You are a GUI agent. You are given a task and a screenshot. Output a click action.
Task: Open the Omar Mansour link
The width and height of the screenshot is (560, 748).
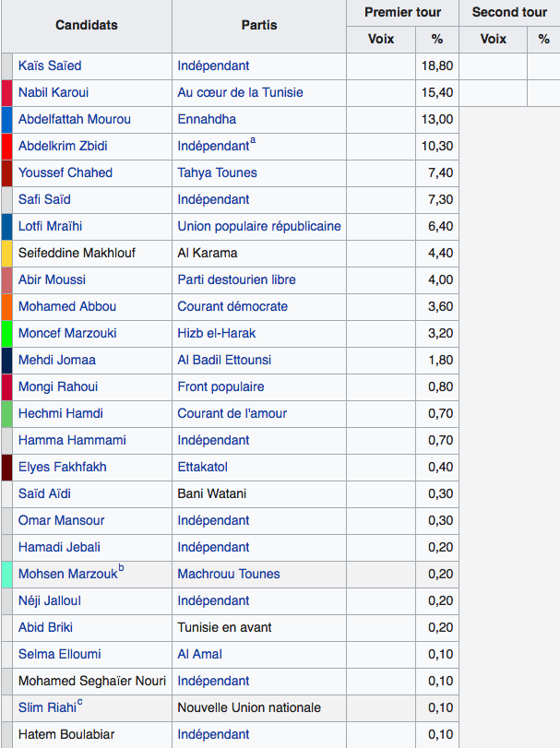pyautogui.click(x=61, y=520)
